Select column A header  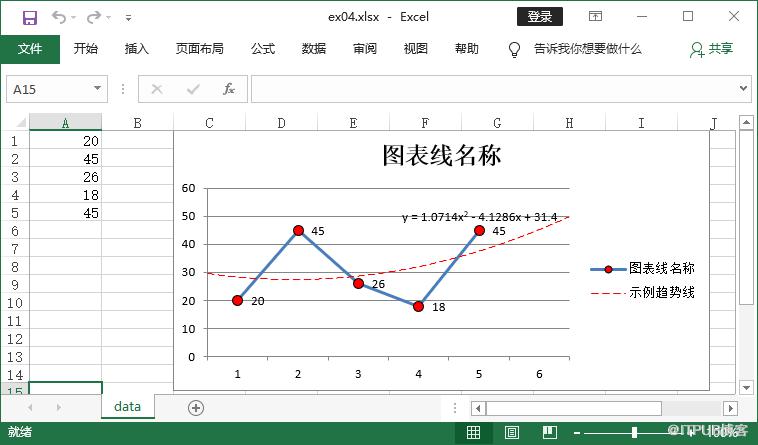[65, 123]
